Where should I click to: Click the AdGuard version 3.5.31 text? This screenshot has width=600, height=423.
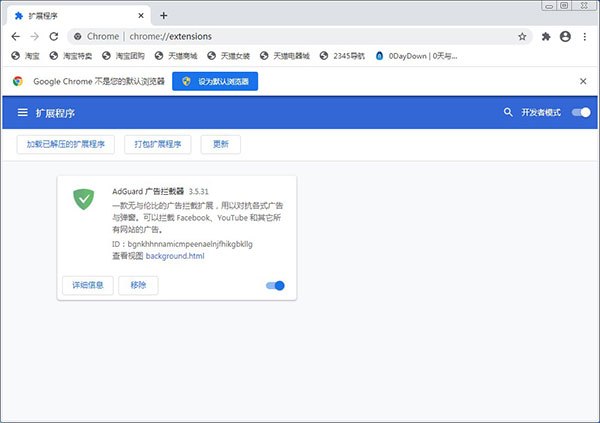(x=198, y=191)
